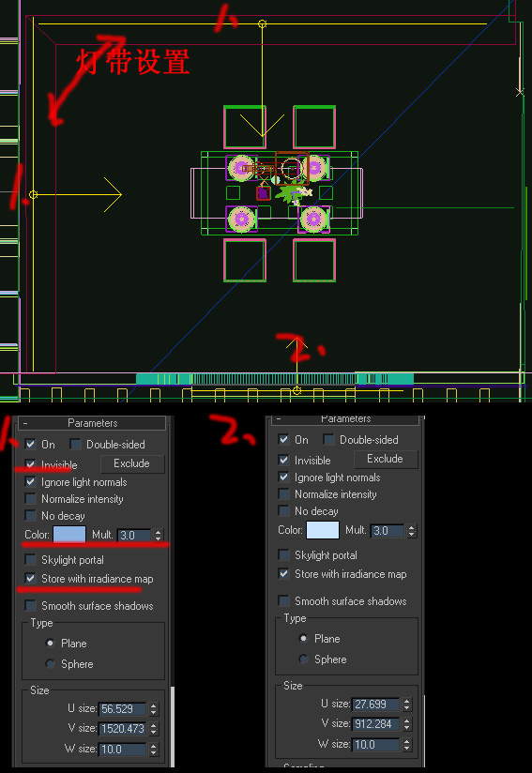Enable Double-sided in left Parameters panel
Screen dimensions: 532x773
75,444
